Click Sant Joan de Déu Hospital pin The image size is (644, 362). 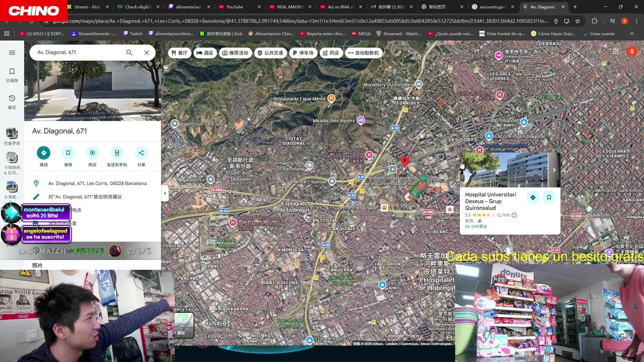[369, 155]
